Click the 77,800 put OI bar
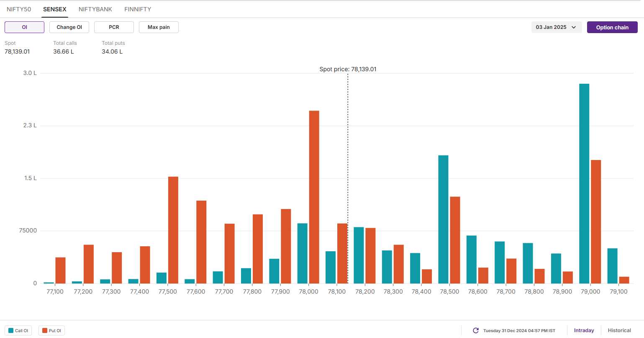Screen dimensions: 644x338 [258, 249]
